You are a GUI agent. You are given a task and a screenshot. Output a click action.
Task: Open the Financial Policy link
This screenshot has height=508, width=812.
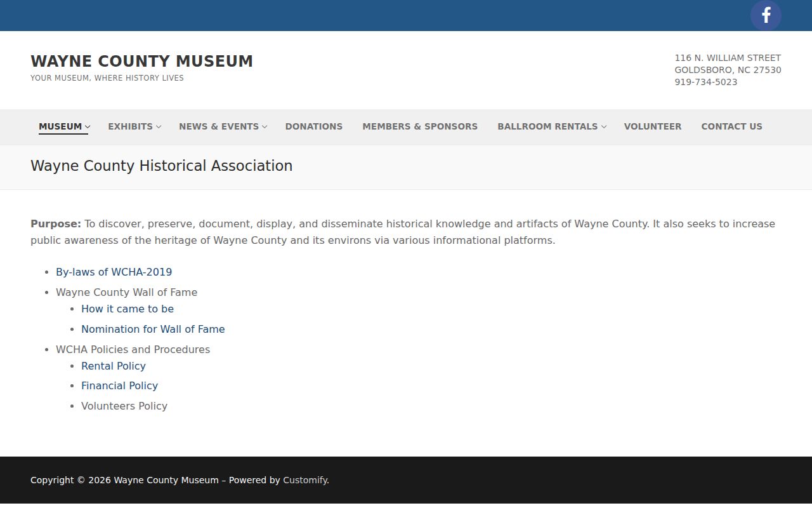coord(119,385)
